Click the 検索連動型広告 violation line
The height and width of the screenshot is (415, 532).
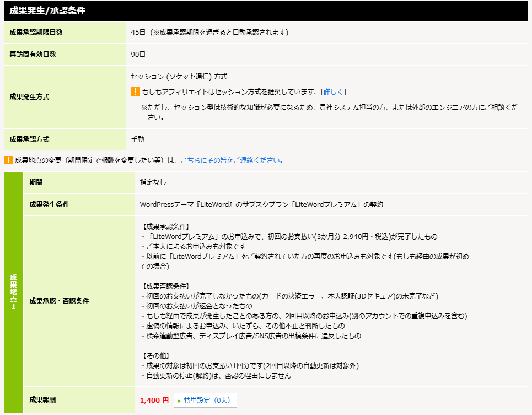pyautogui.click(x=251, y=336)
